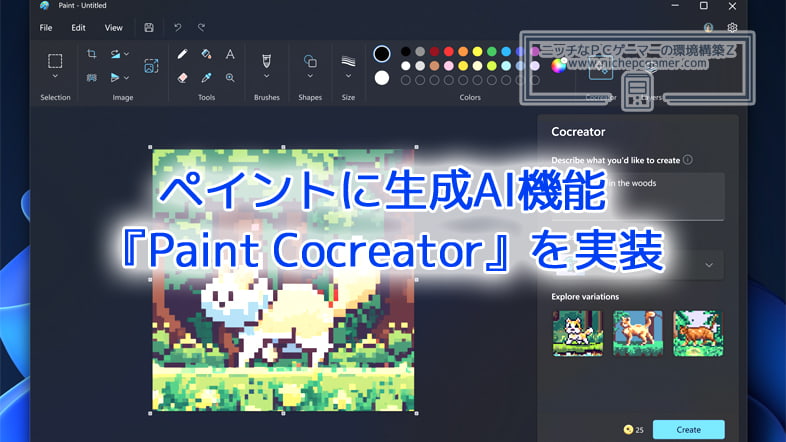Pick the light pink swatch in second row
Viewport: 786px width, 442px height.
pos(449,66)
